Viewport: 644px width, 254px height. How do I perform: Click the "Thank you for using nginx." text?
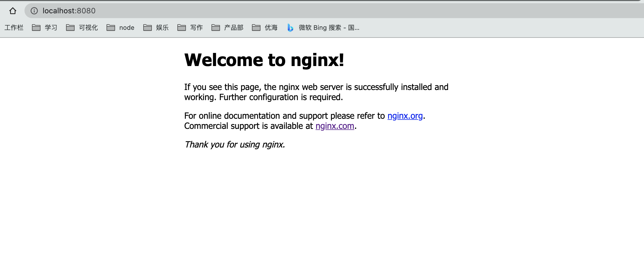pyautogui.click(x=235, y=145)
